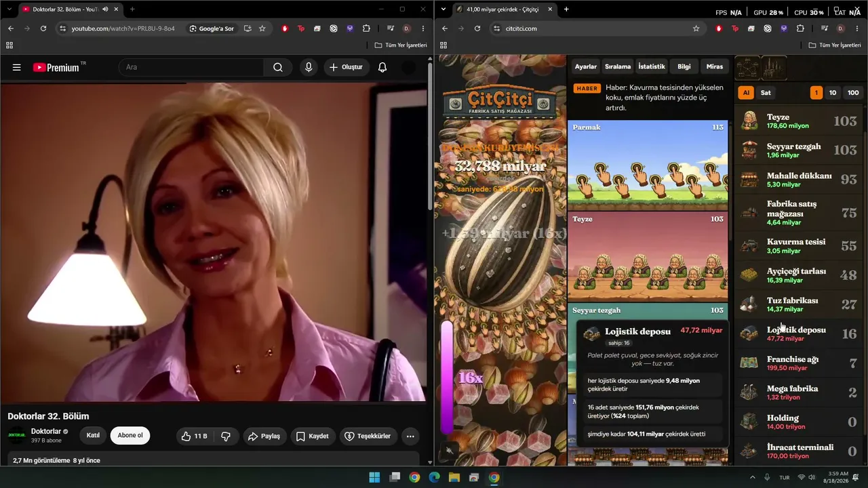Viewport: 868px width, 488px height.
Task: Reload the citcitci.com page
Action: pyautogui.click(x=477, y=28)
